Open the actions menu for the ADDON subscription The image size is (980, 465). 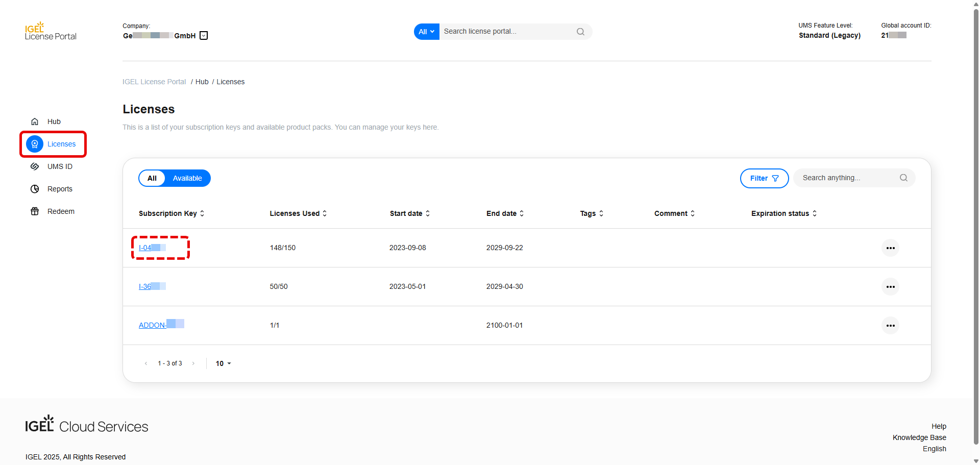point(890,325)
